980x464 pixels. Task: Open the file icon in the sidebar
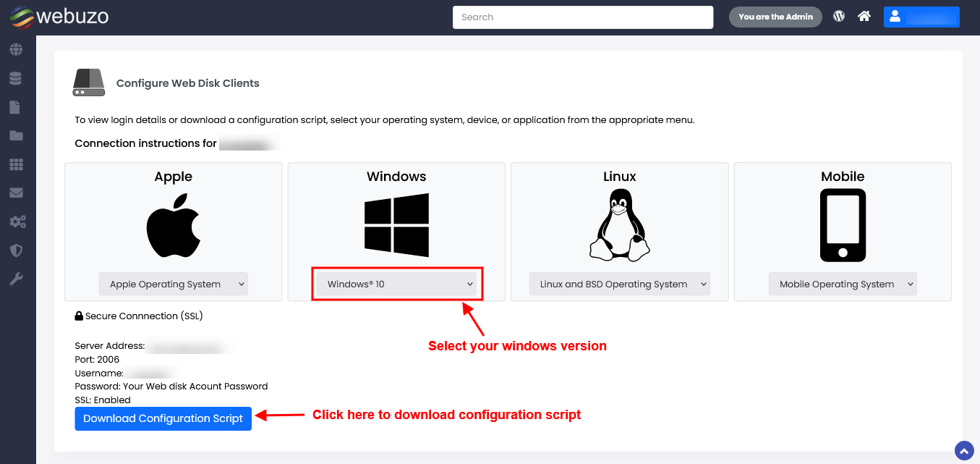17,106
